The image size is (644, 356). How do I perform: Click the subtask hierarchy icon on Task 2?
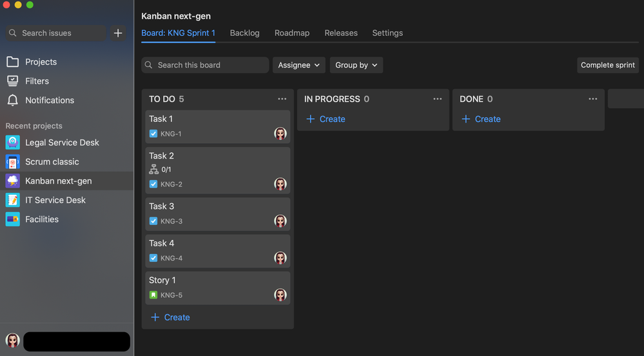pos(153,170)
